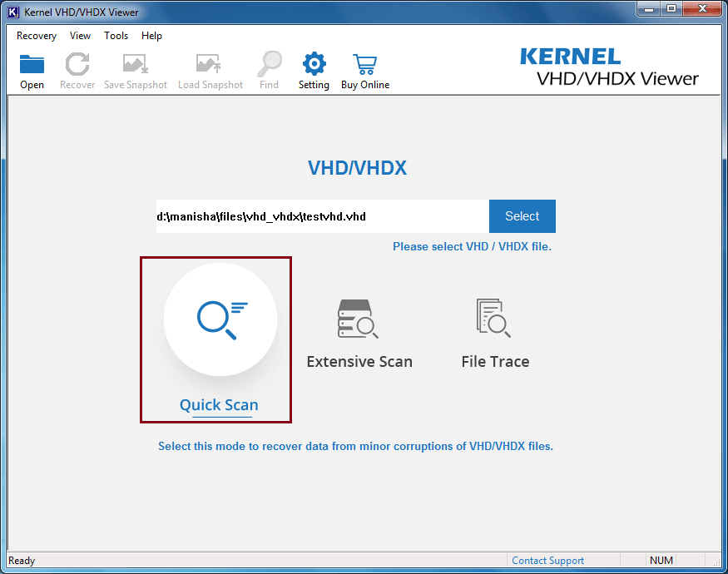The image size is (728, 574).
Task: Select the Extensive Scan mode icon
Action: [x=358, y=319]
